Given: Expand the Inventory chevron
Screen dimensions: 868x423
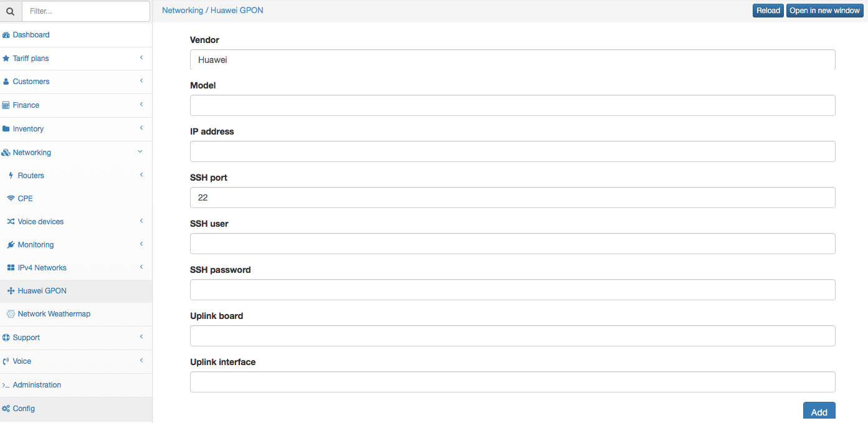Looking at the screenshot, I should click(141, 128).
